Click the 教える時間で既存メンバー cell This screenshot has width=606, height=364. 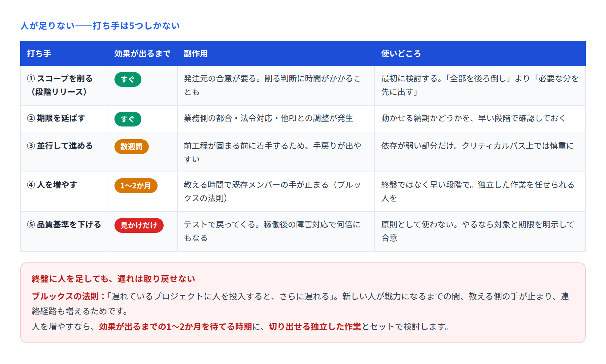(x=276, y=192)
